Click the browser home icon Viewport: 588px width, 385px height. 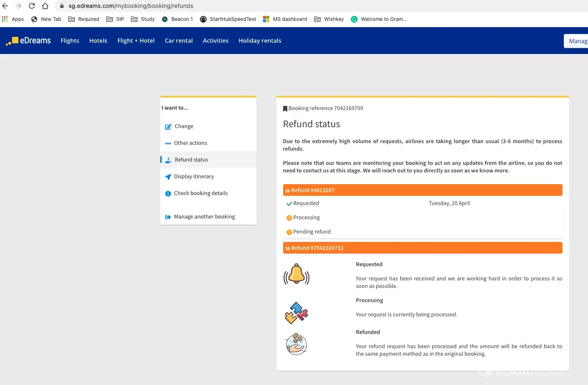45,6
